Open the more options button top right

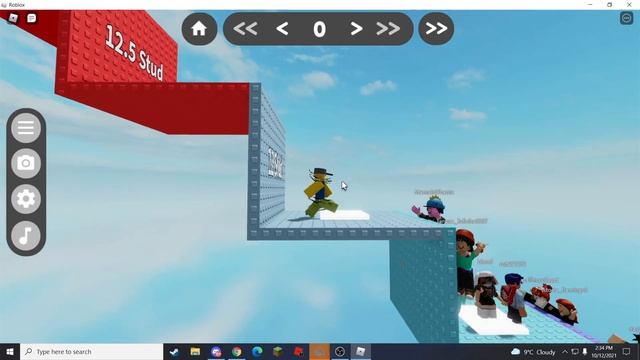[x=627, y=18]
